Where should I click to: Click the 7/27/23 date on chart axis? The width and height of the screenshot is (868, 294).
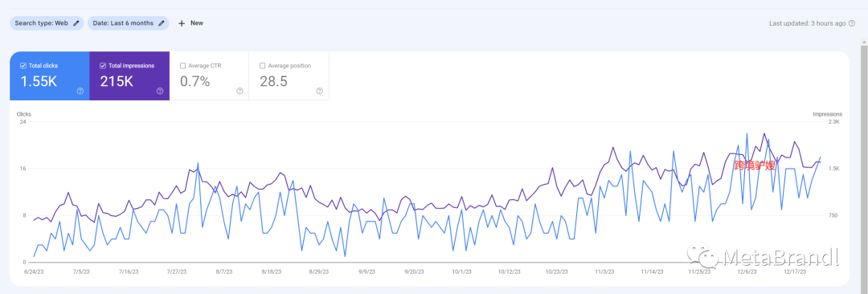(177, 272)
